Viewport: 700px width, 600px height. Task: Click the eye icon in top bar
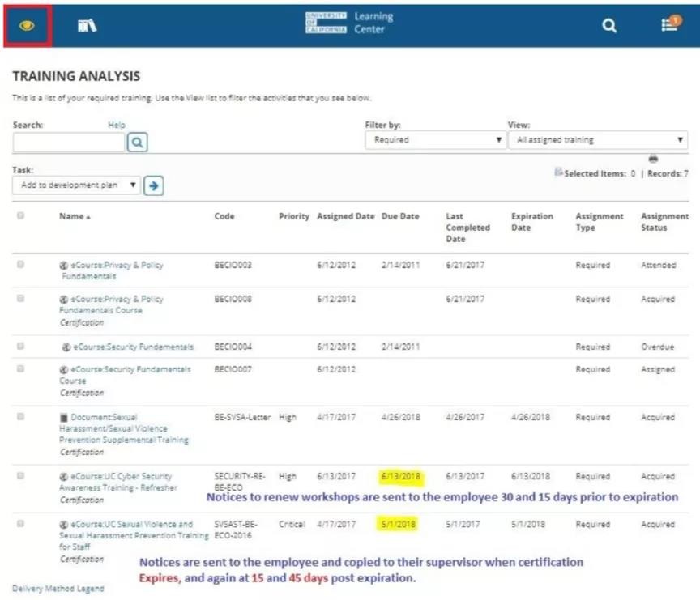[x=27, y=25]
